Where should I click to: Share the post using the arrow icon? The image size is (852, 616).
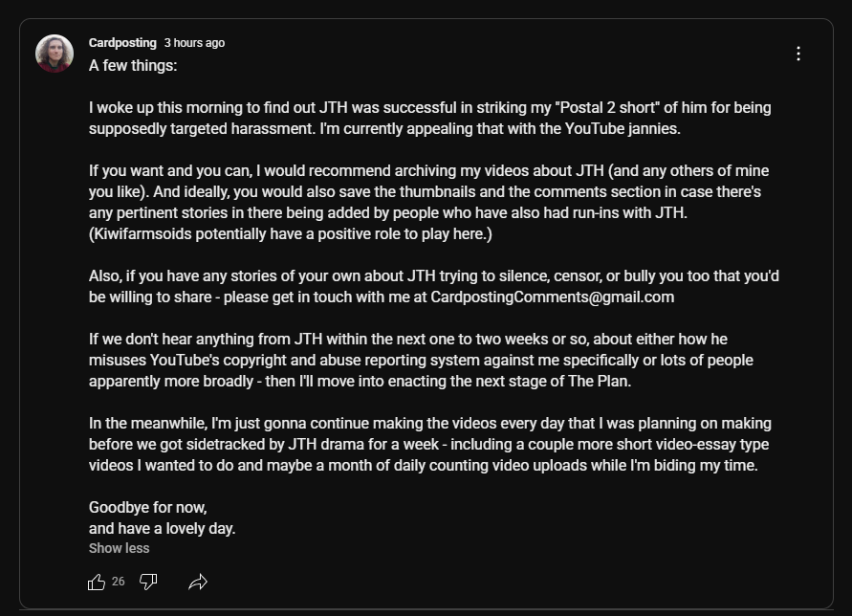click(x=198, y=582)
